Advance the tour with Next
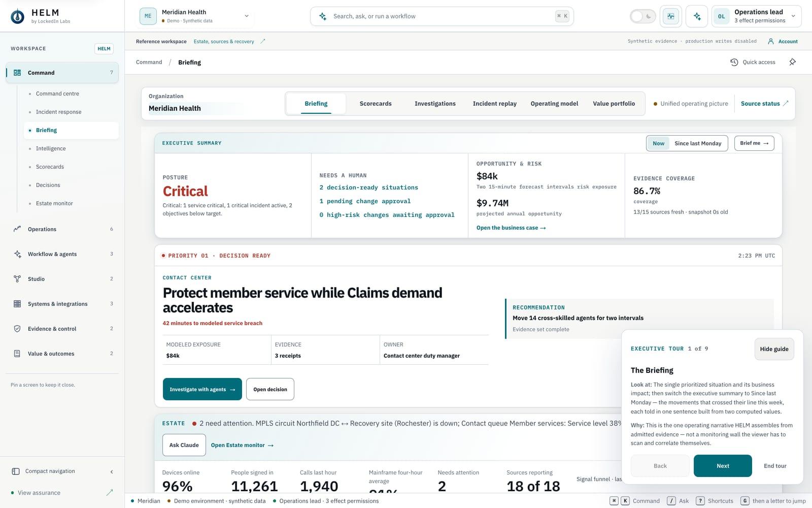This screenshot has width=812, height=508. pos(723,466)
